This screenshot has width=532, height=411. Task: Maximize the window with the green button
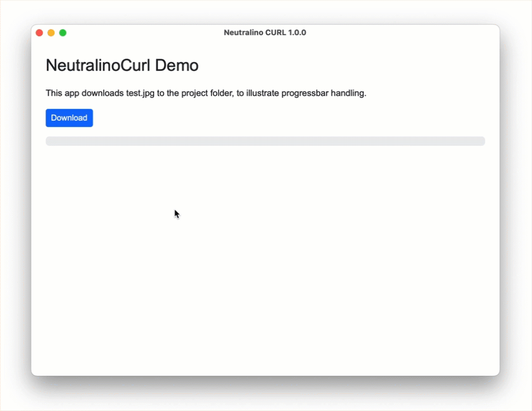(63, 33)
